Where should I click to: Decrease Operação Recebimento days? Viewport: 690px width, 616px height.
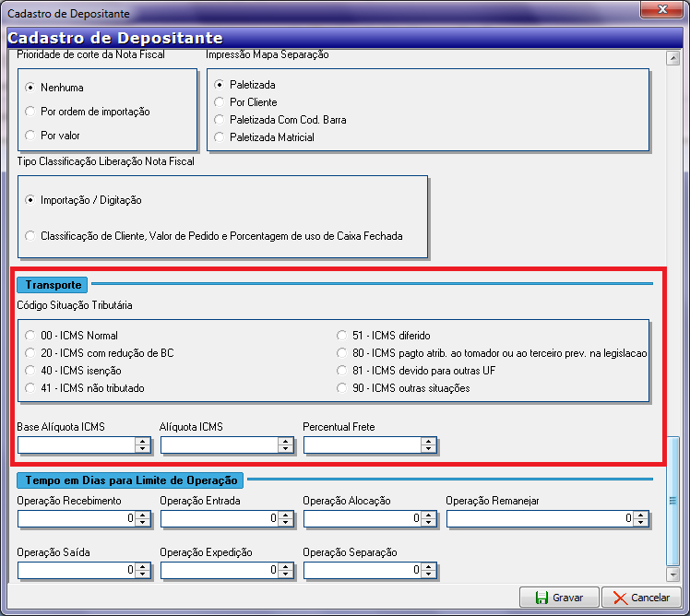click(x=143, y=523)
